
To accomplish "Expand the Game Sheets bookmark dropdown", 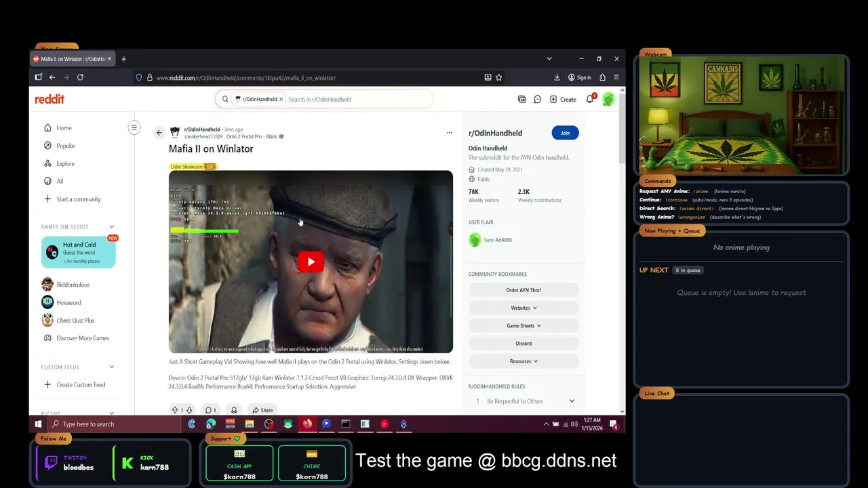I will click(524, 325).
